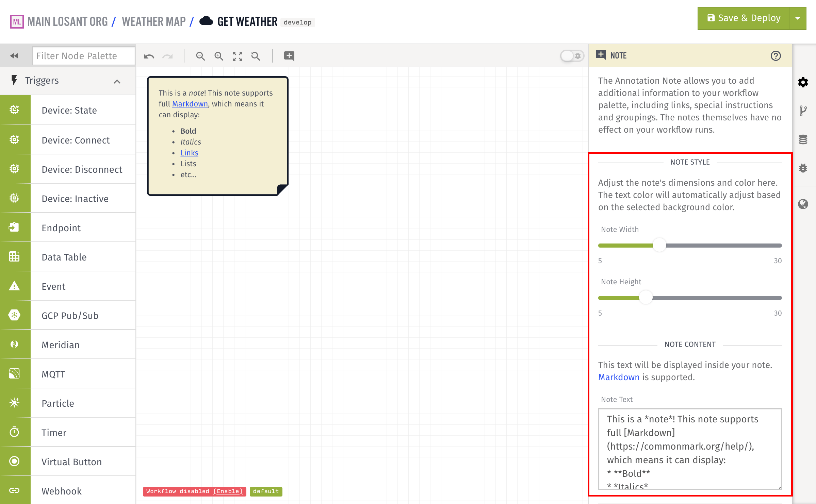Click the Webhook trigger icon

[x=15, y=491]
